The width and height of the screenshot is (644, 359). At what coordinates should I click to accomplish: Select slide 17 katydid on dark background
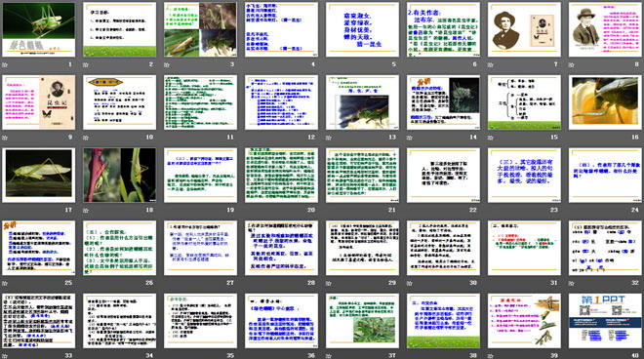(39, 175)
